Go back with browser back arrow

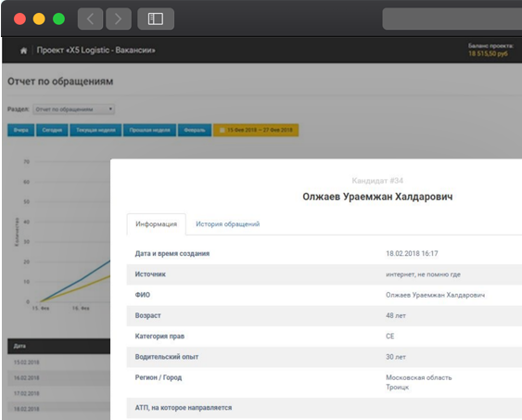point(90,19)
